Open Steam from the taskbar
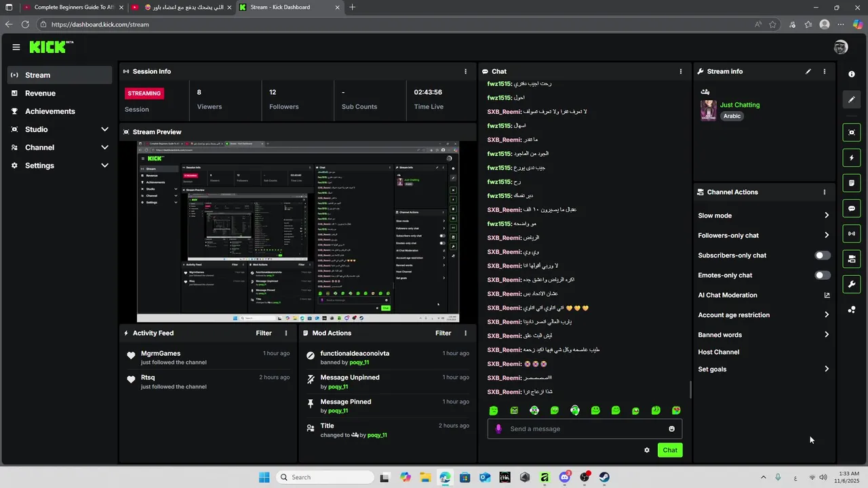This screenshot has height=488, width=868. click(604, 477)
